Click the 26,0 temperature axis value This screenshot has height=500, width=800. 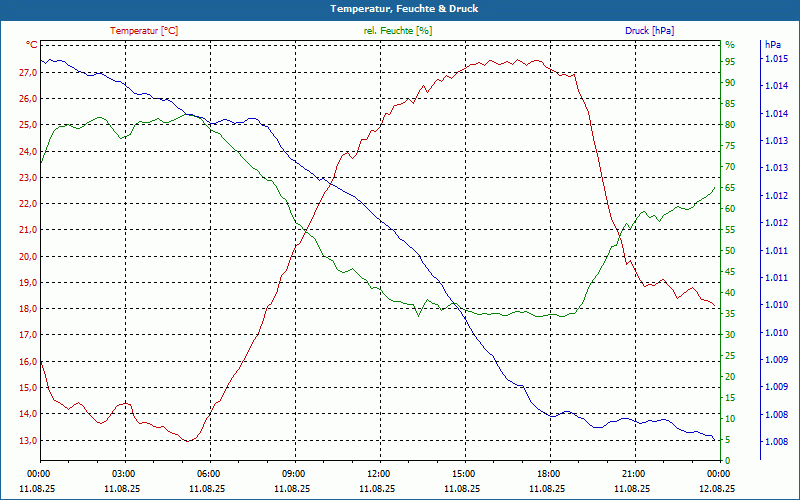tap(28, 98)
